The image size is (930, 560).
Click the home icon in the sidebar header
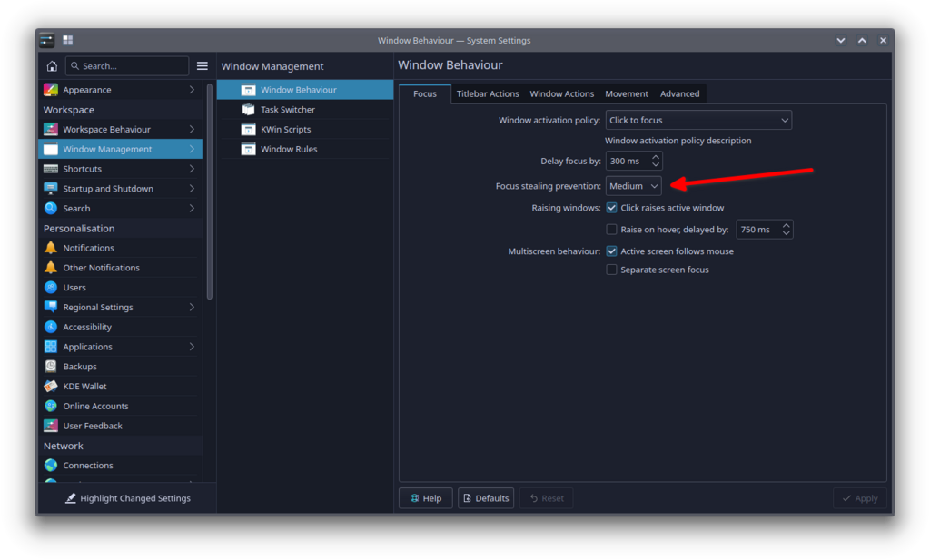52,66
